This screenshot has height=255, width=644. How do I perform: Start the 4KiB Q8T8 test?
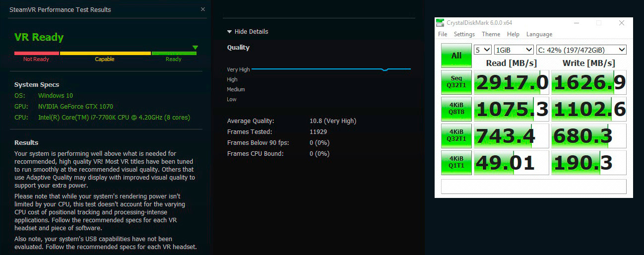click(x=456, y=109)
